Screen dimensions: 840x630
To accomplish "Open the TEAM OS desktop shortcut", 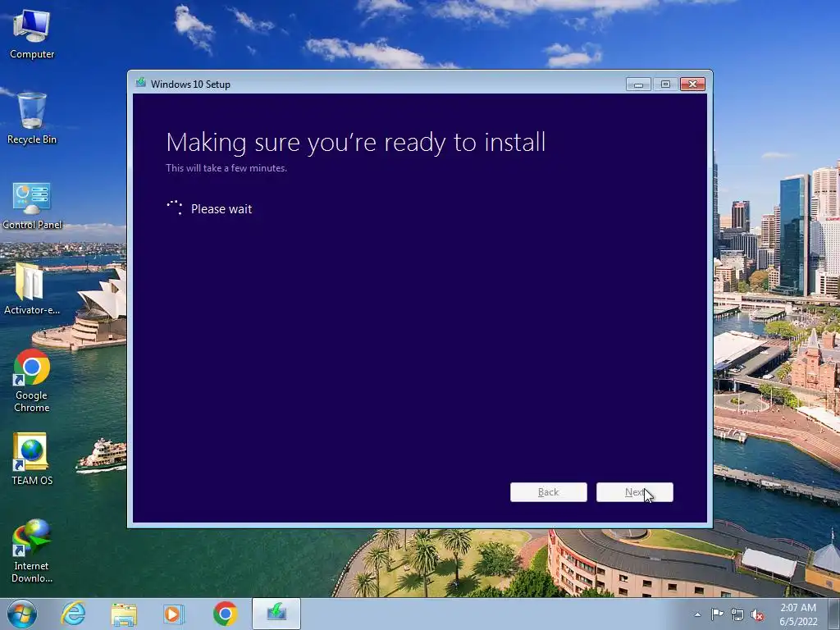I will click(x=32, y=459).
